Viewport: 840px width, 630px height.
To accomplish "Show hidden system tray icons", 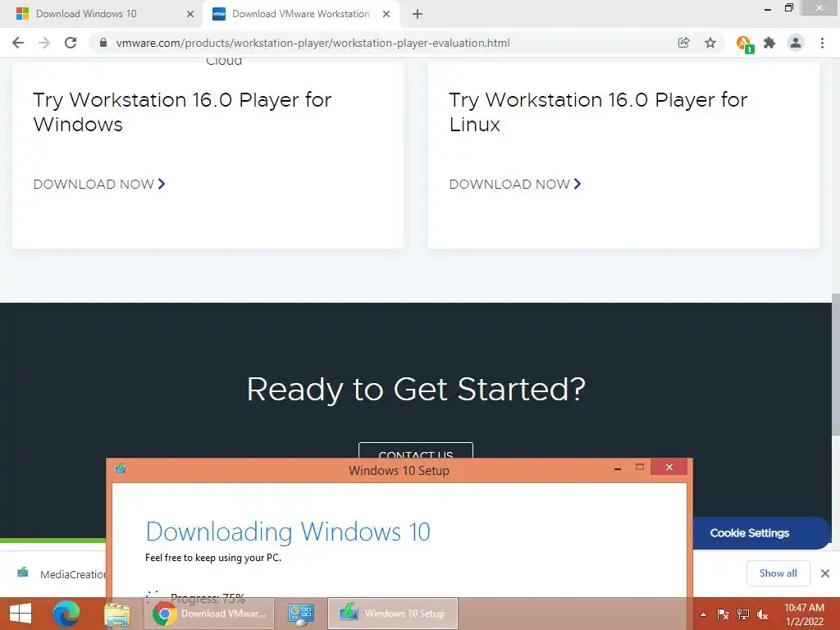I will click(x=703, y=614).
